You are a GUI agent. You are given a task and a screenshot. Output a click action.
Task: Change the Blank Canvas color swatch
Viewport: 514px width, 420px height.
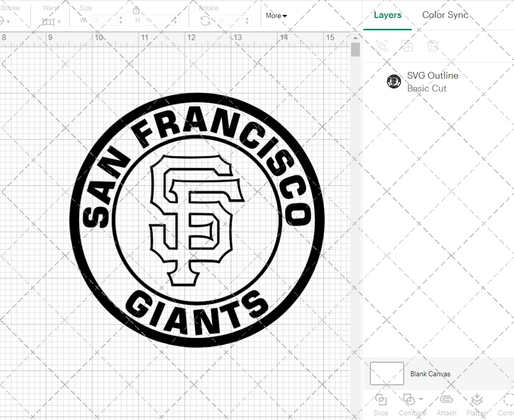(x=387, y=374)
